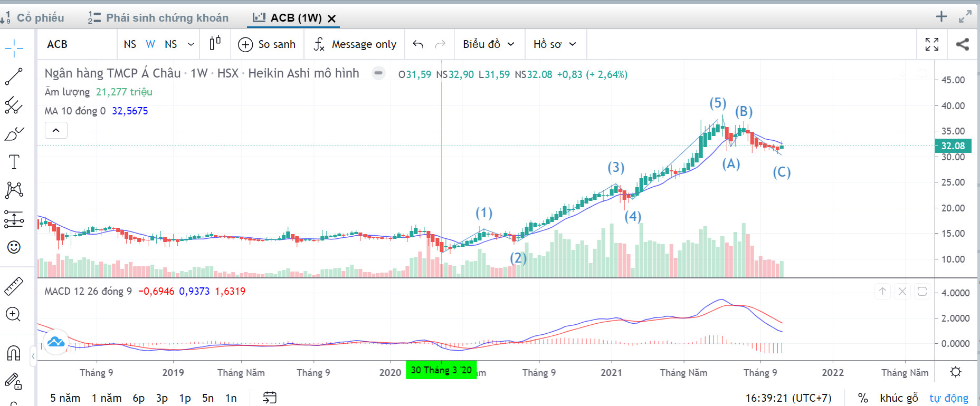Click the Âm lượng volume legend
Screen dimensions: 980x406
click(67, 92)
